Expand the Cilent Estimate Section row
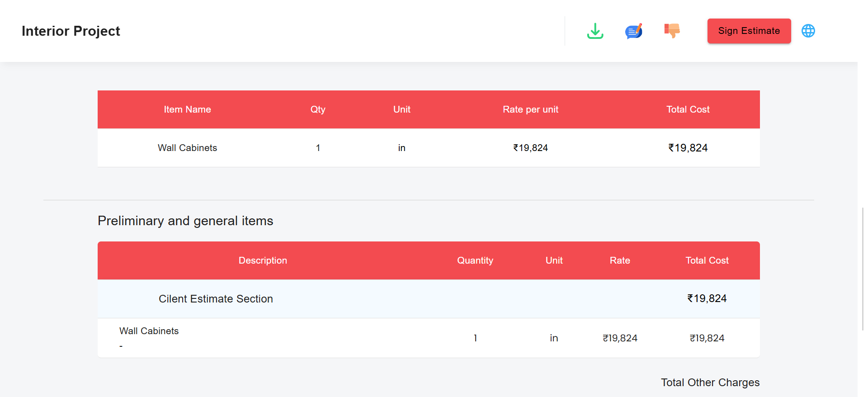868x397 pixels. (216, 299)
